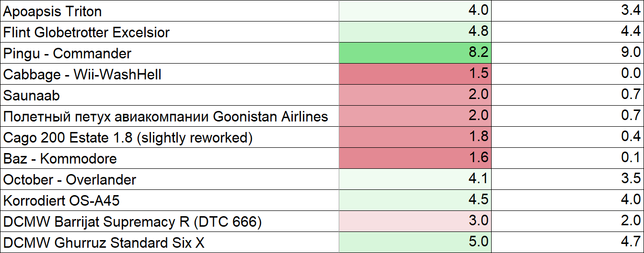The image size is (644, 253).
Task: Select the Korrodiert OS-A45 cell
Action: 170,200
